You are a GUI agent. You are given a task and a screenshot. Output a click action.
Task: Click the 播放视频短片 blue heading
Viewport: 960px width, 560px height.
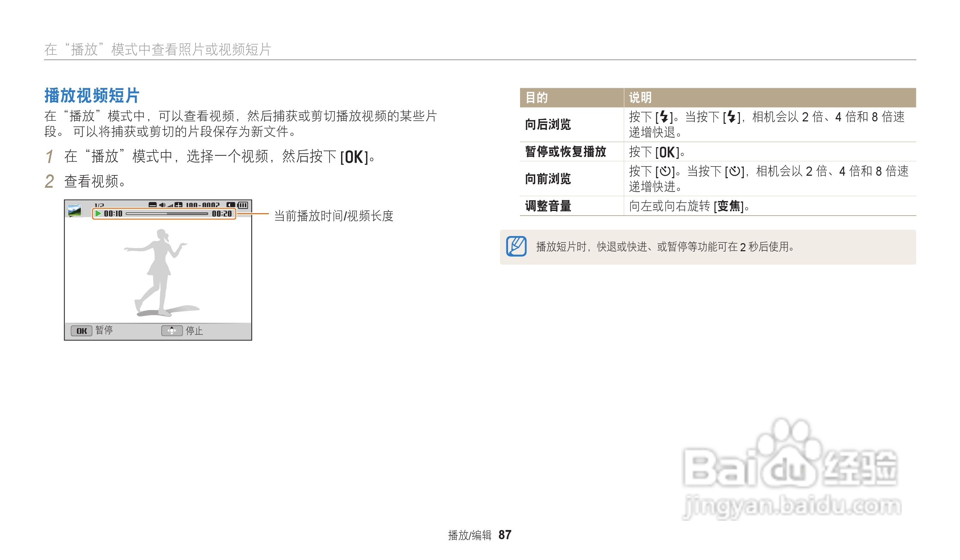92,95
